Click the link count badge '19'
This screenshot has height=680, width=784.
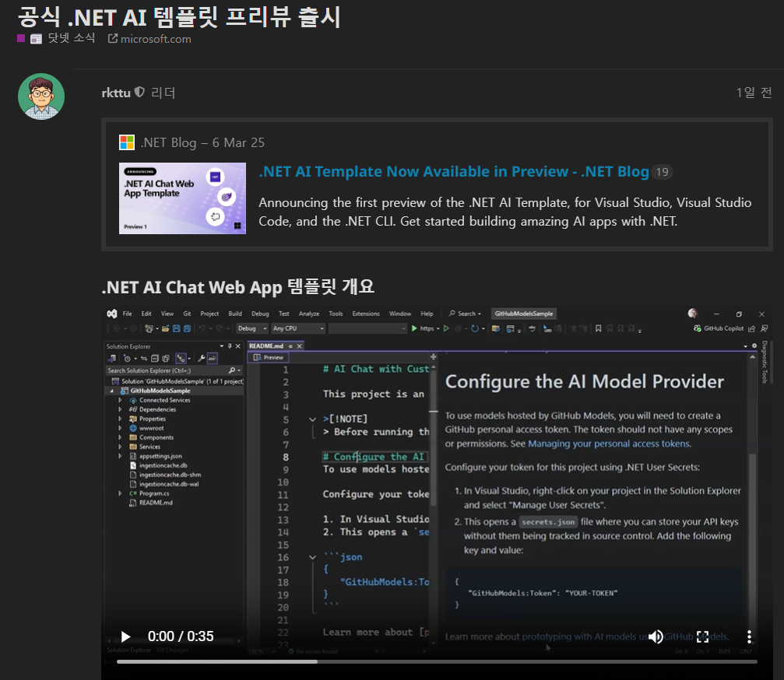[x=662, y=172]
